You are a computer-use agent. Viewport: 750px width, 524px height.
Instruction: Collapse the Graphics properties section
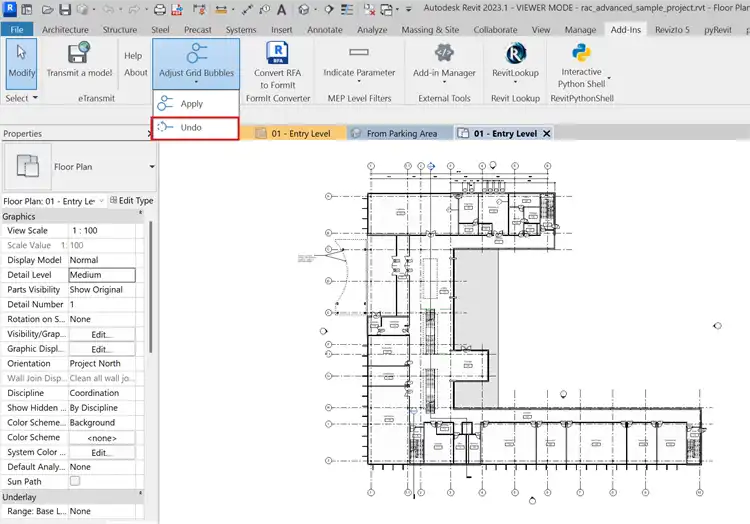pyautogui.click(x=141, y=213)
